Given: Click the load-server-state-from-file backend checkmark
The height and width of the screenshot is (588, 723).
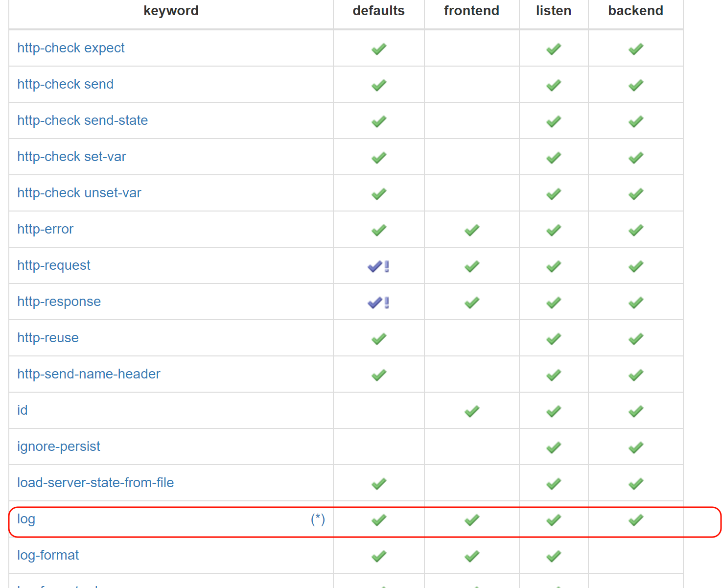Looking at the screenshot, I should point(635,484).
